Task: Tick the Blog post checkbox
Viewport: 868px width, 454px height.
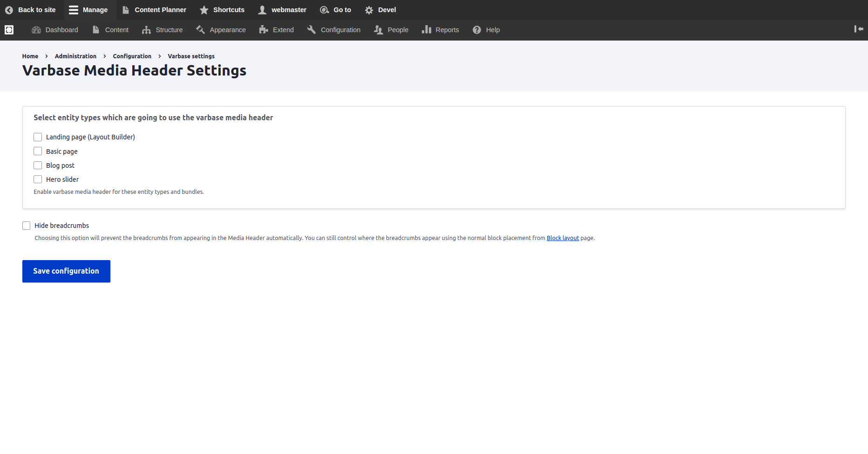Action: click(x=38, y=165)
